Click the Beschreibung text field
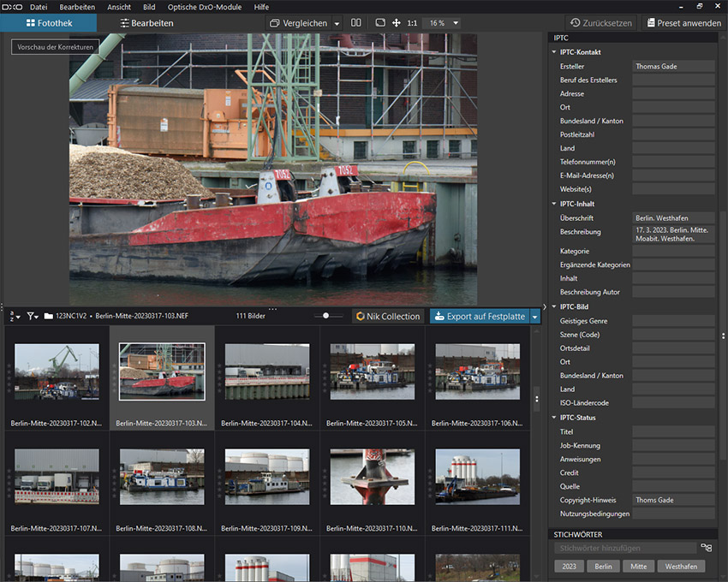728x582 pixels. pyautogui.click(x=673, y=235)
